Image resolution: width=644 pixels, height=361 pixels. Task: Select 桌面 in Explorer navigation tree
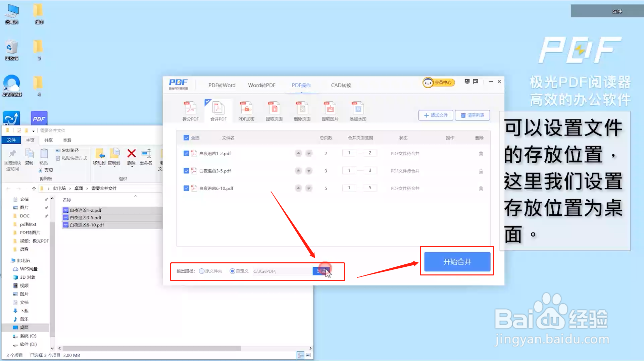tap(24, 327)
